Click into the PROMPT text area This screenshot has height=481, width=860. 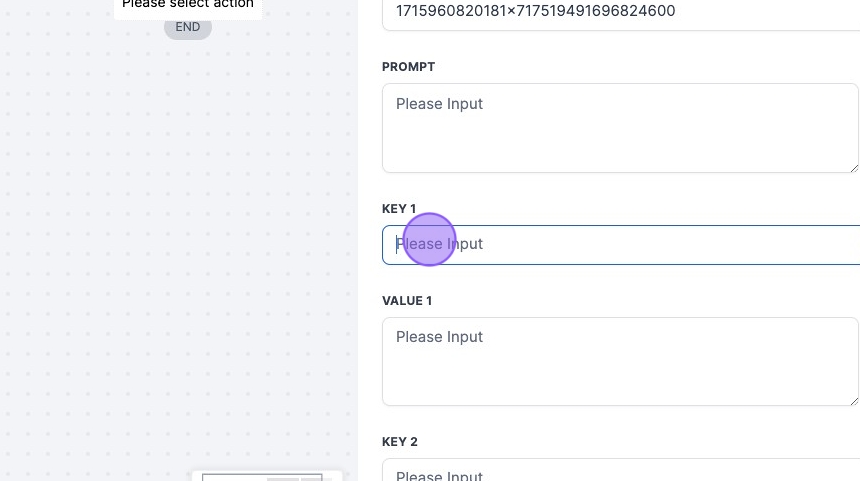tap(620, 128)
